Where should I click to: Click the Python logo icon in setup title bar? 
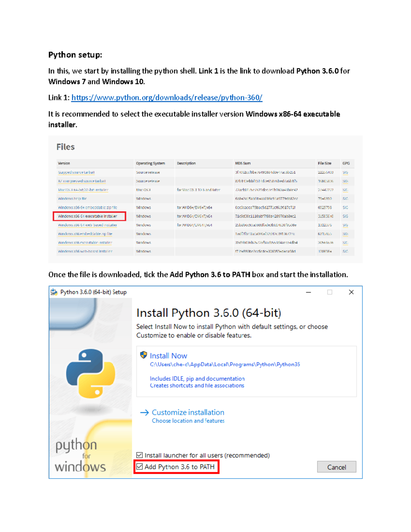(54, 292)
